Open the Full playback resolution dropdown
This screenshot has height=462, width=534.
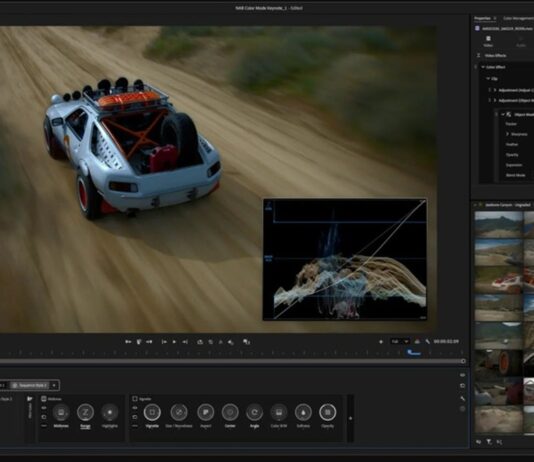click(x=399, y=341)
